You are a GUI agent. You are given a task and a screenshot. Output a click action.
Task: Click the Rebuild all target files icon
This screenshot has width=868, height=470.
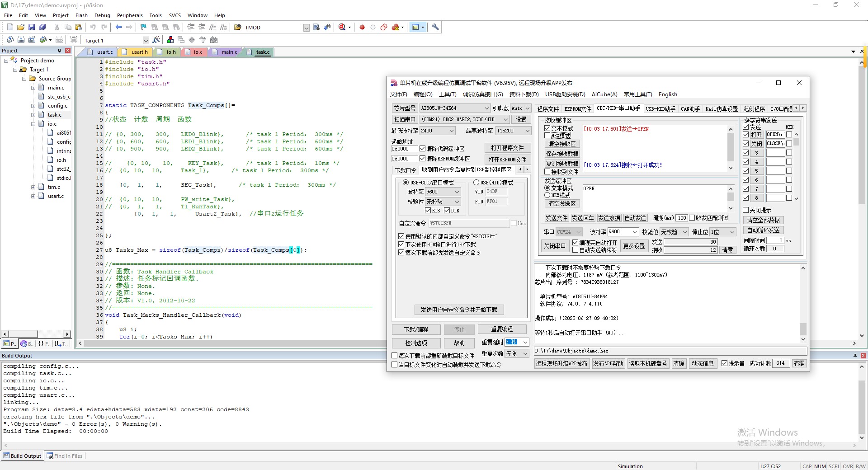pyautogui.click(x=32, y=40)
